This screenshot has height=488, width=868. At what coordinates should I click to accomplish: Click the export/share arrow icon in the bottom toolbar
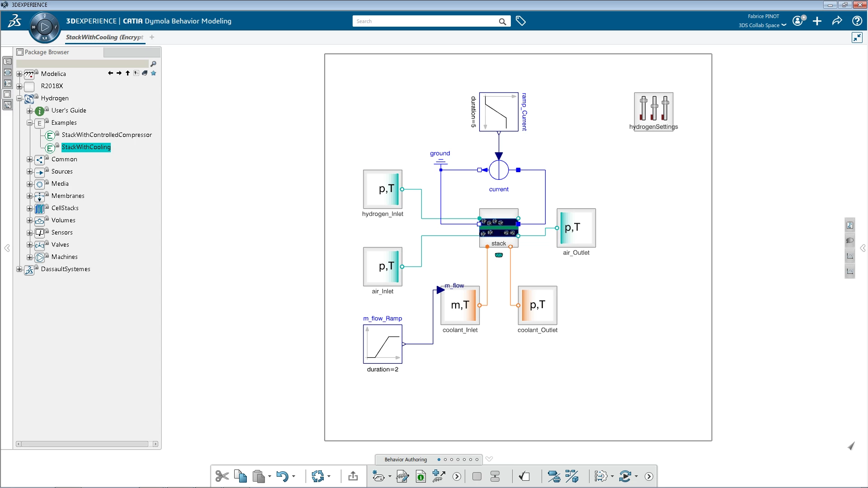353,476
